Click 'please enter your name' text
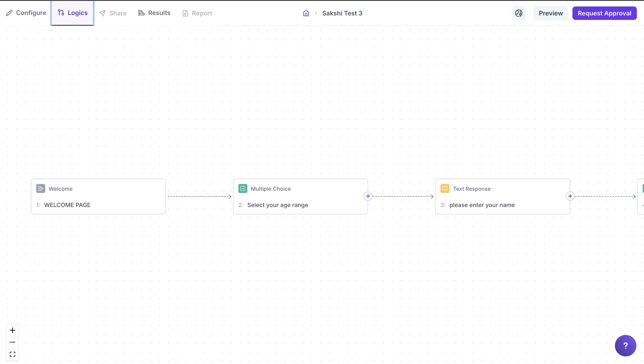The height and width of the screenshot is (364, 644). (482, 205)
